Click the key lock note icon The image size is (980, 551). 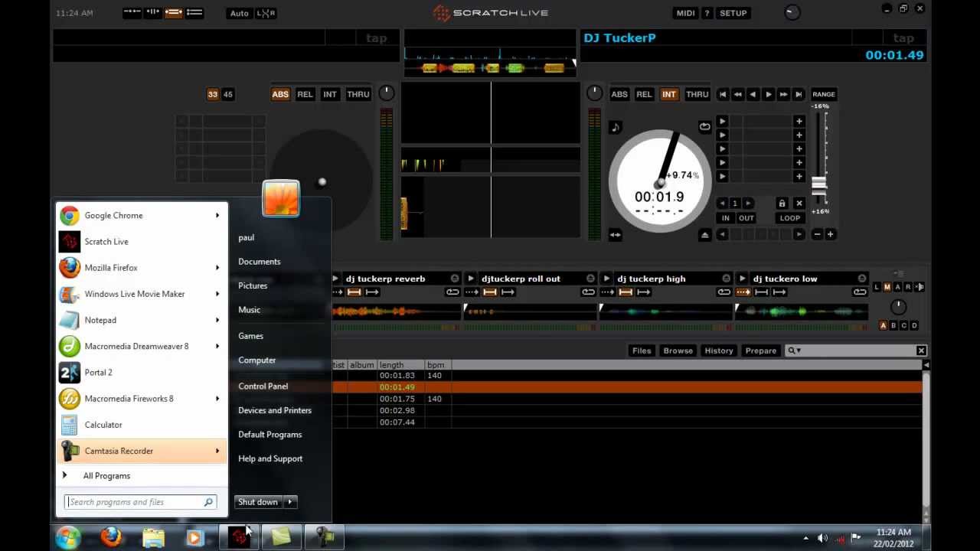[x=616, y=128]
